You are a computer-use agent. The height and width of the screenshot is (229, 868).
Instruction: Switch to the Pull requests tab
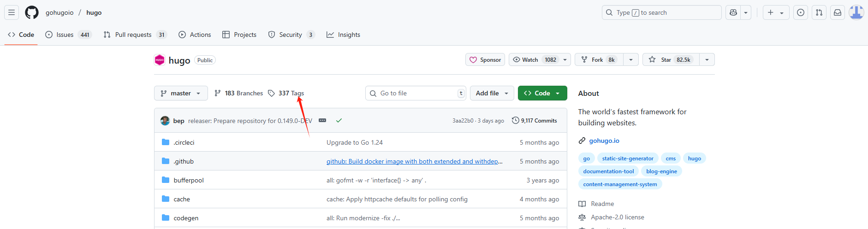135,35
